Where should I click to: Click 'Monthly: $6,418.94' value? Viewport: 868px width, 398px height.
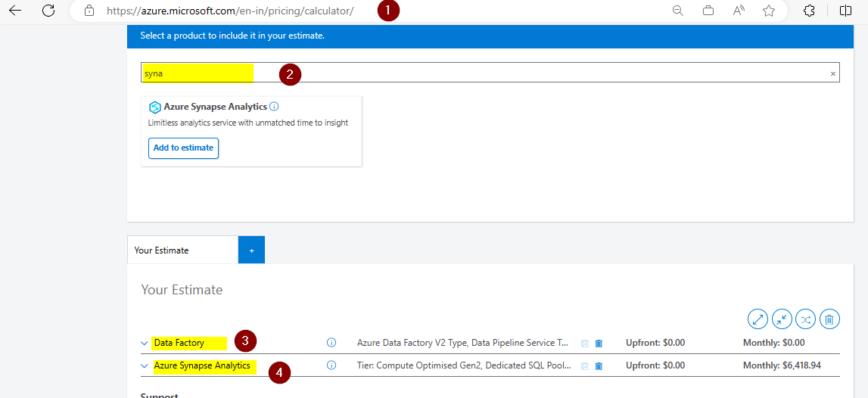782,365
